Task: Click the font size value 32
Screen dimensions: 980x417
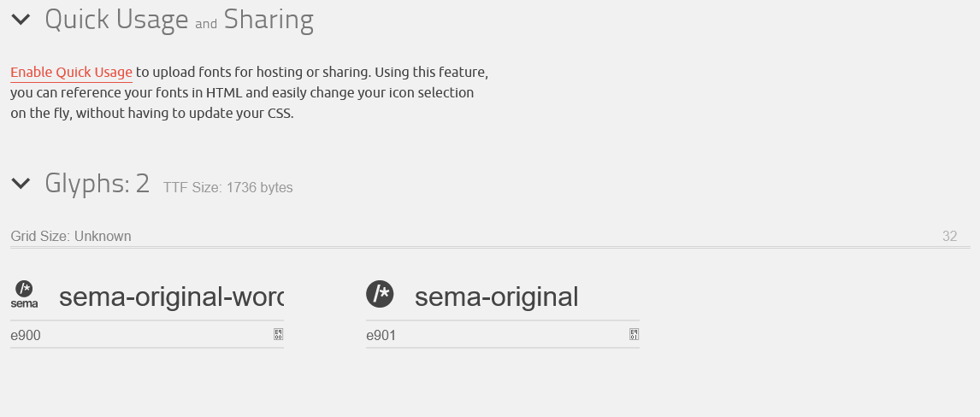Action: [949, 237]
